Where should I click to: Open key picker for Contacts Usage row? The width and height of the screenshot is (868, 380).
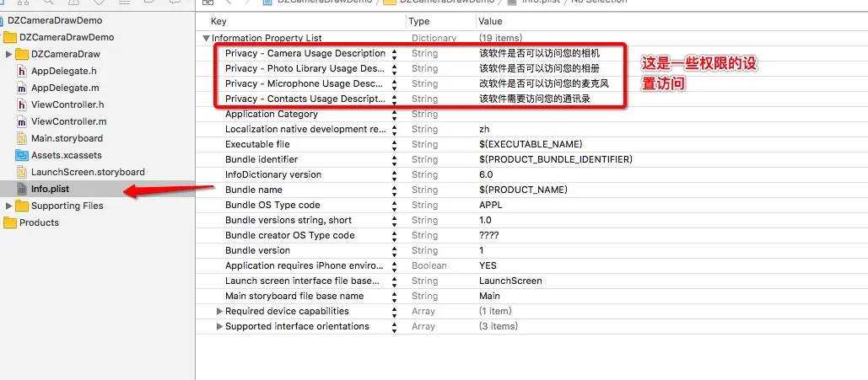394,99
